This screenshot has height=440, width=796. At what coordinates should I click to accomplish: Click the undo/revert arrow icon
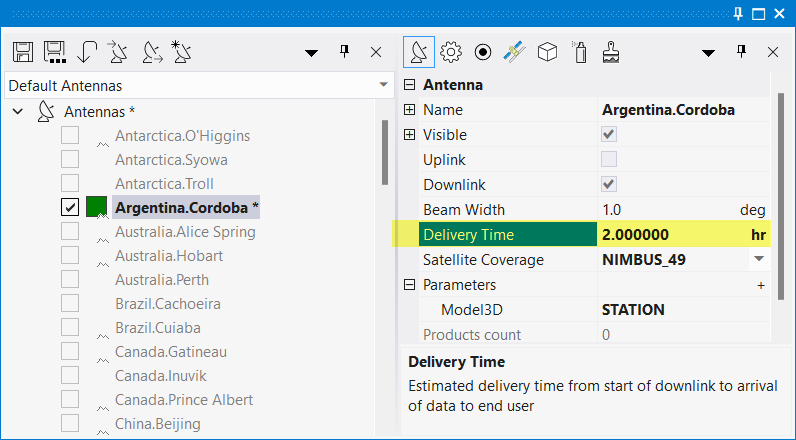tap(88, 51)
